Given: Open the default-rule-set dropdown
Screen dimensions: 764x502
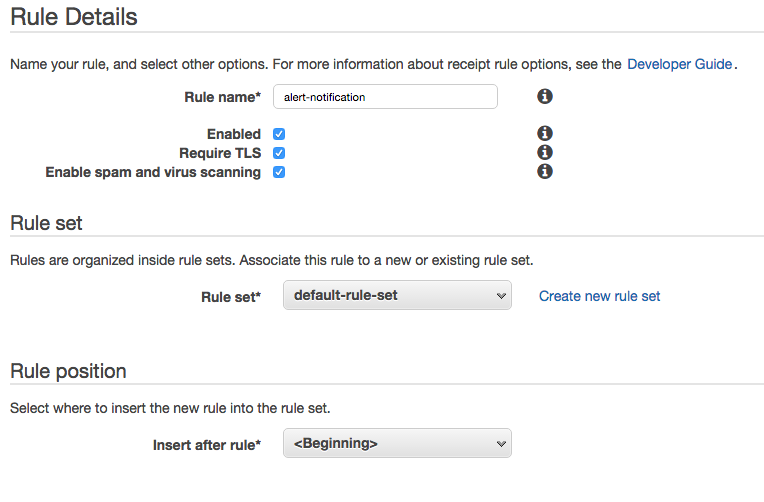Looking at the screenshot, I should coord(397,295).
